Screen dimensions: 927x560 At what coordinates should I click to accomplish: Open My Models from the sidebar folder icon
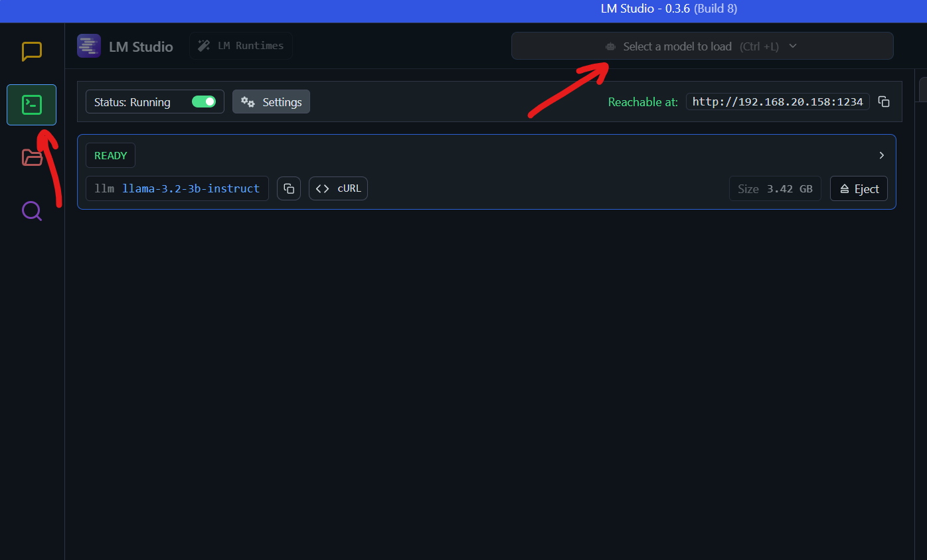[x=31, y=157]
